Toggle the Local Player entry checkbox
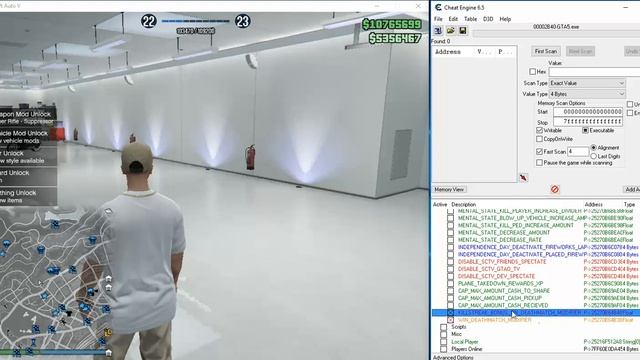 click(x=443, y=342)
